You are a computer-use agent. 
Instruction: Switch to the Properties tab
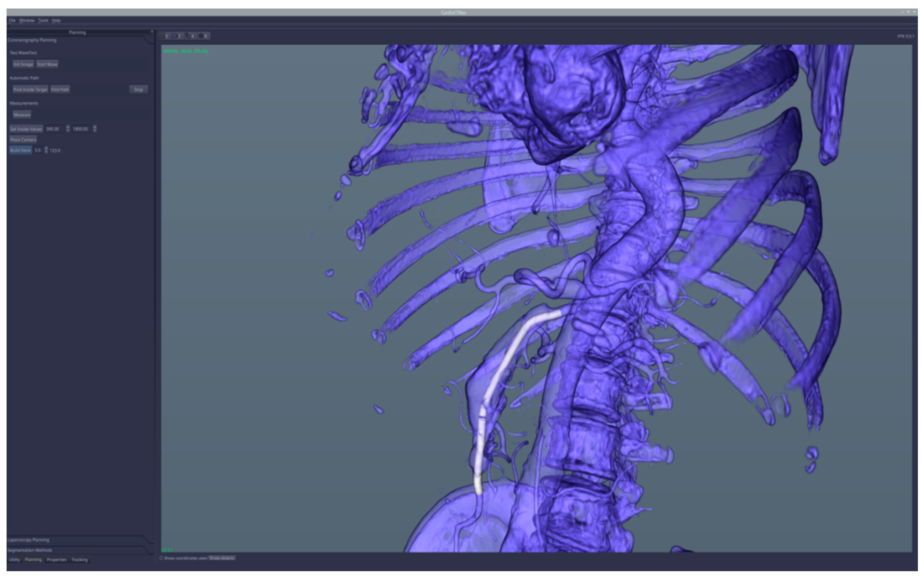tap(56, 560)
